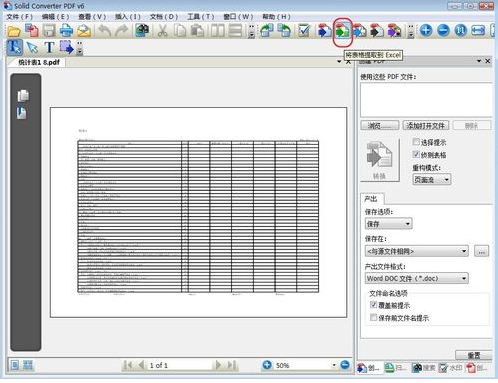The width and height of the screenshot is (498, 383).
Task: Open the right panel options arrow
Action: tap(479, 61)
